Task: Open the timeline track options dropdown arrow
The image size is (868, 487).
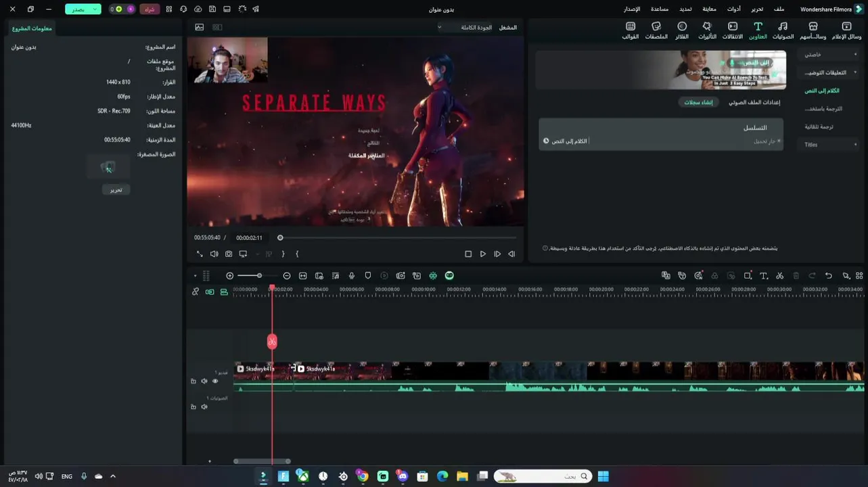Action: tap(196, 276)
